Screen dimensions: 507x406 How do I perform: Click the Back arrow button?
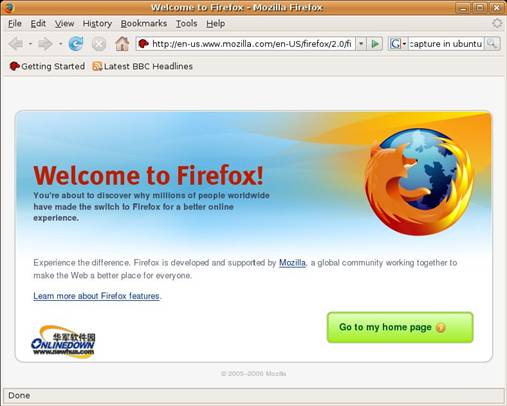(16, 44)
